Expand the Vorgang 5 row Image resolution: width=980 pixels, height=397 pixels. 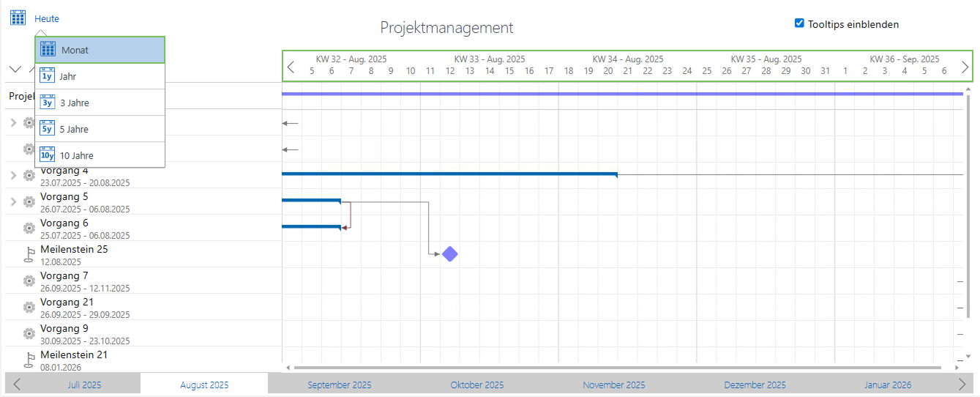[x=13, y=201]
